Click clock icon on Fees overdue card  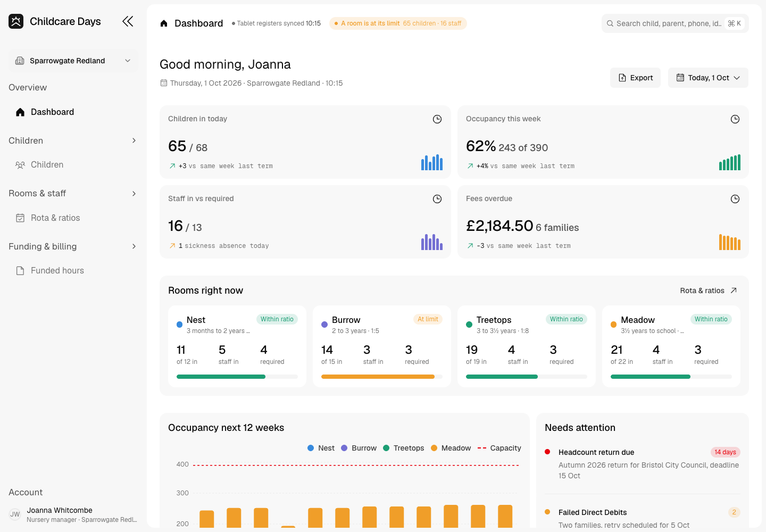[x=735, y=199]
